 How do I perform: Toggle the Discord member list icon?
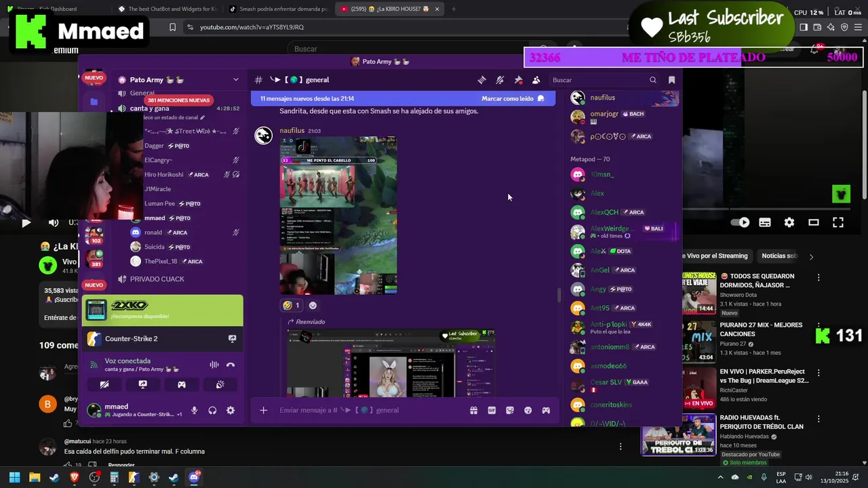coord(536,80)
